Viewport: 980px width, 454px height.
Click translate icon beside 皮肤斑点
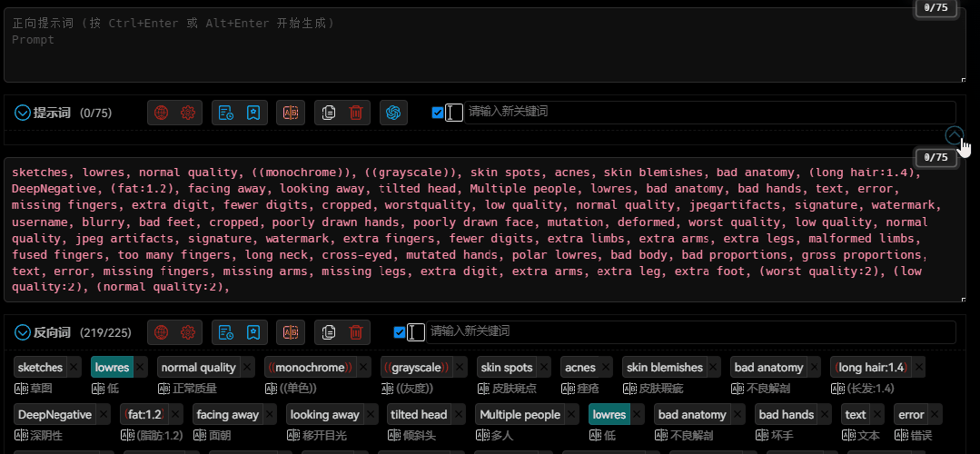(x=484, y=389)
